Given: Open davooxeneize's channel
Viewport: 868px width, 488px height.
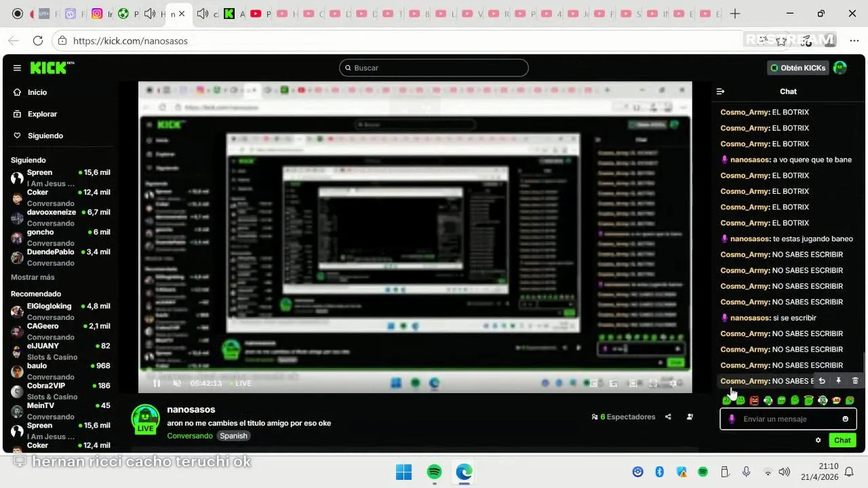Looking at the screenshot, I should (60, 218).
